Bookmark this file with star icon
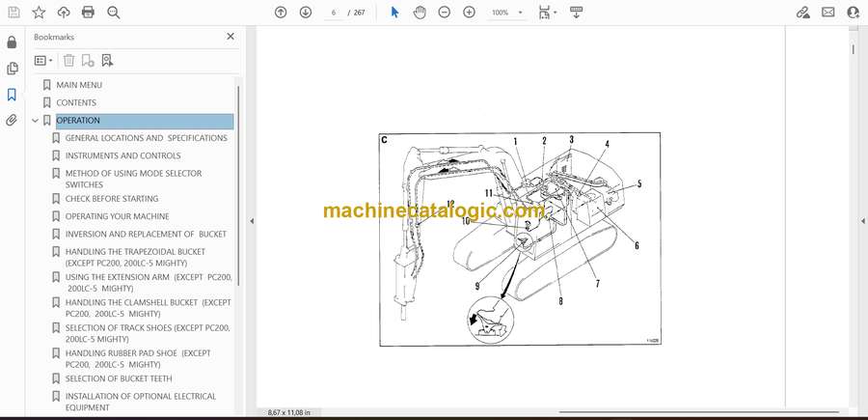Image resolution: width=868 pixels, height=420 pixels. tap(39, 13)
